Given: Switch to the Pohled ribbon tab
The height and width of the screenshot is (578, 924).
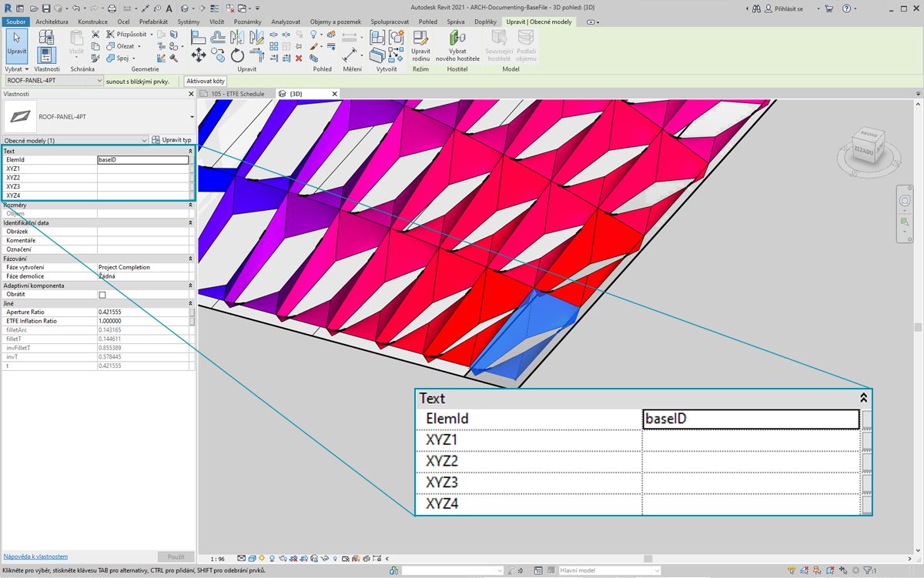Looking at the screenshot, I should point(427,22).
